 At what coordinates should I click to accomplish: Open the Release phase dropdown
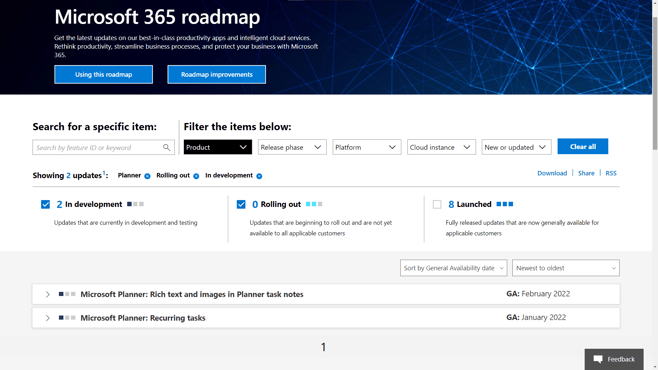[x=292, y=147]
